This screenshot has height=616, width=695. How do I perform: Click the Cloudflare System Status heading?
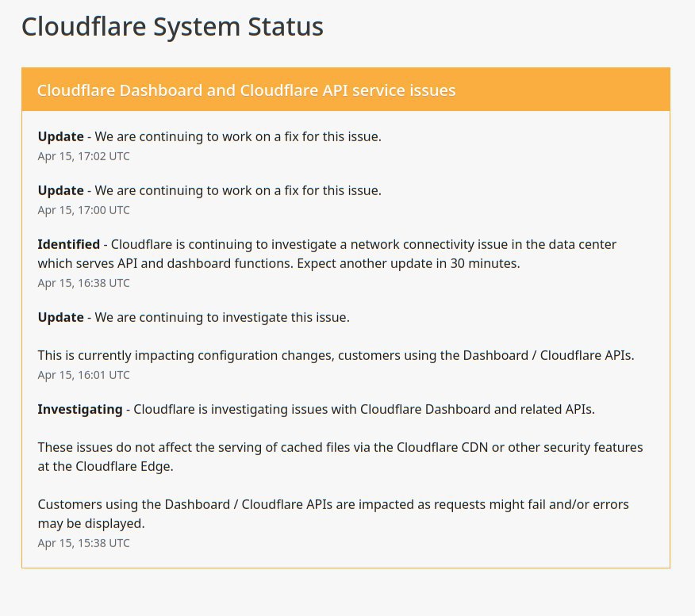pyautogui.click(x=172, y=27)
